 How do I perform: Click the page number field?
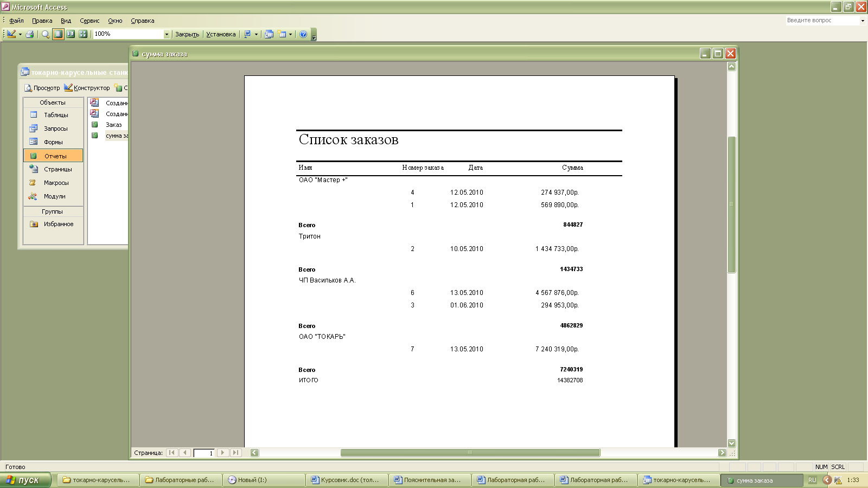click(x=204, y=453)
